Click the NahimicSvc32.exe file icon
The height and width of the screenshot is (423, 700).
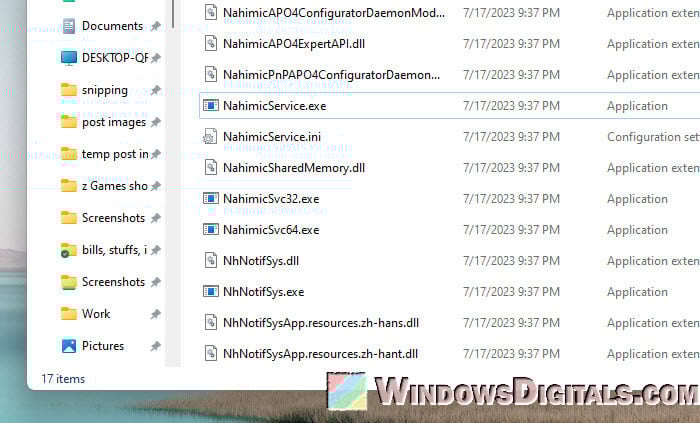pyautogui.click(x=211, y=199)
